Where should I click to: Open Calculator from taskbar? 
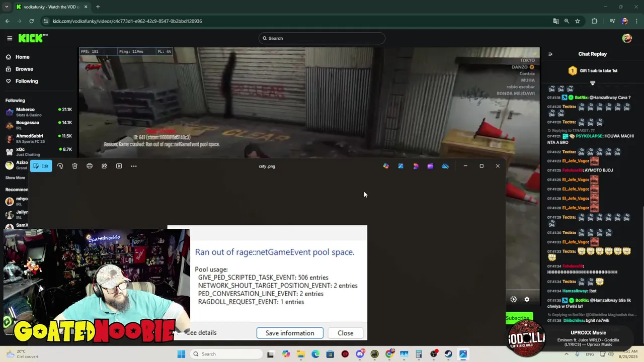point(419,354)
